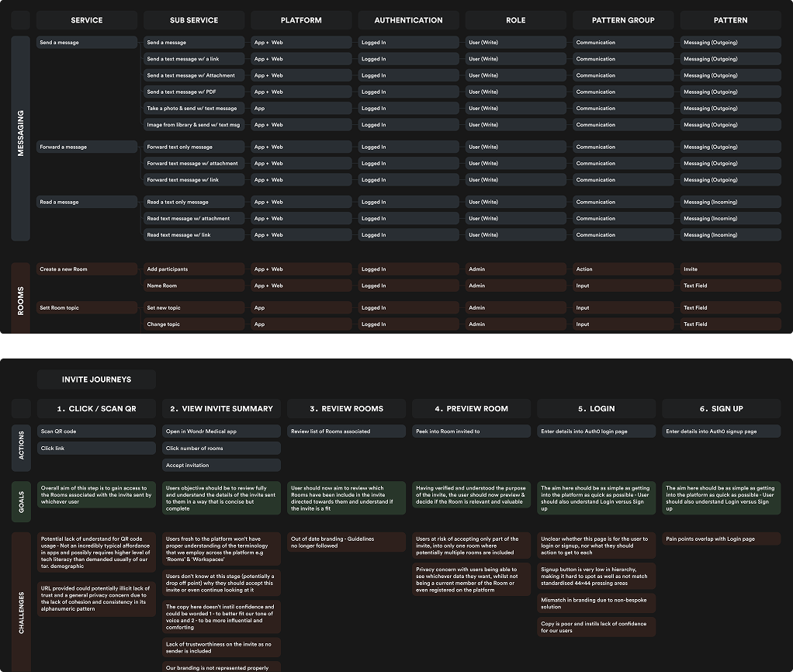Select the vertical ROOMS section label

point(21,300)
